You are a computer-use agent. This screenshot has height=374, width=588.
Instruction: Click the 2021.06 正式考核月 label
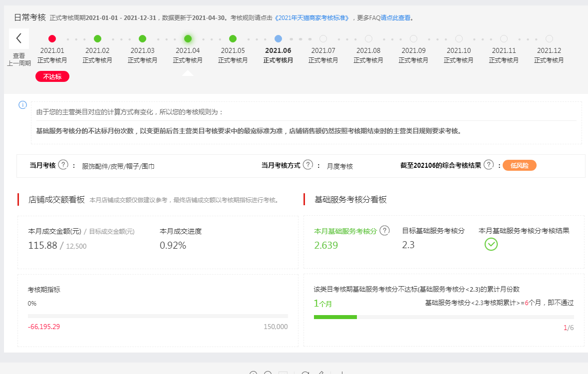[x=278, y=55]
